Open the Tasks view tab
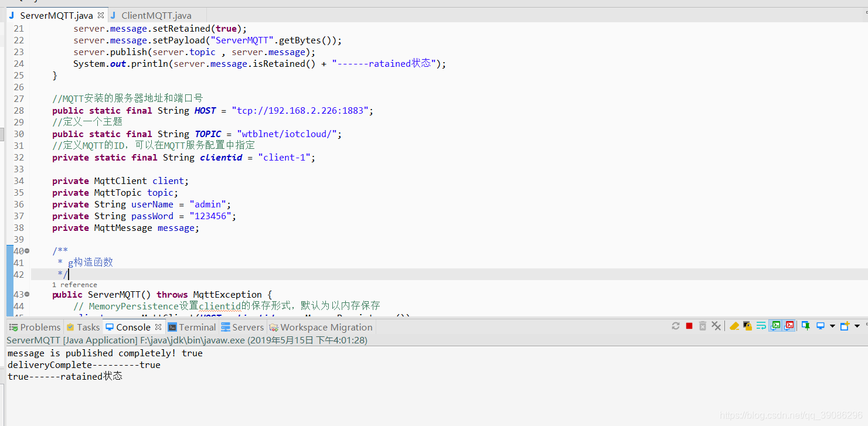This screenshot has width=868, height=426. (83, 327)
